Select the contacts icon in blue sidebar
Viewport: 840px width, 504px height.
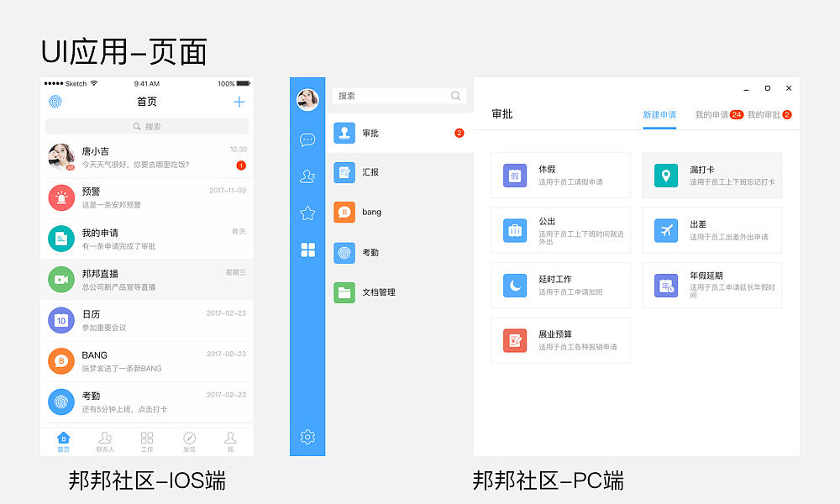tap(307, 176)
